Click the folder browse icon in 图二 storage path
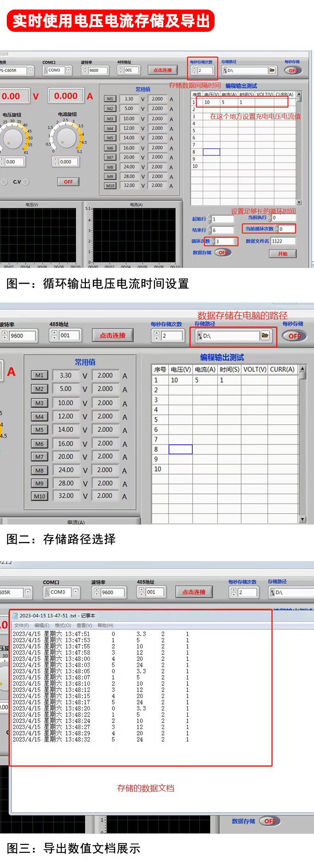 point(265,335)
